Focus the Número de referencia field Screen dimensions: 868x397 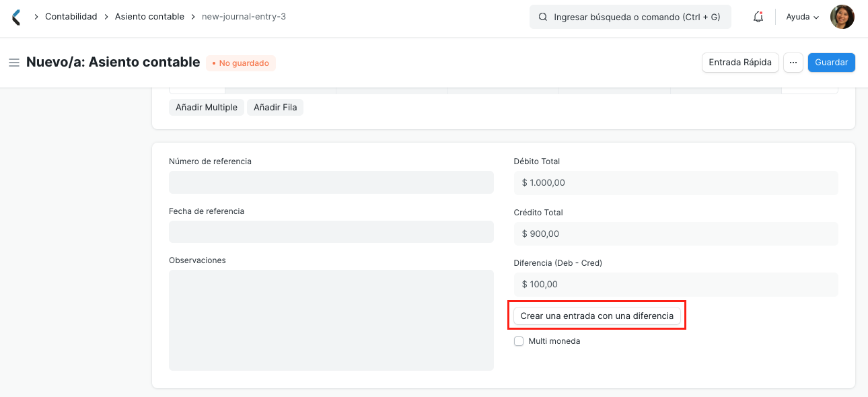pos(331,182)
